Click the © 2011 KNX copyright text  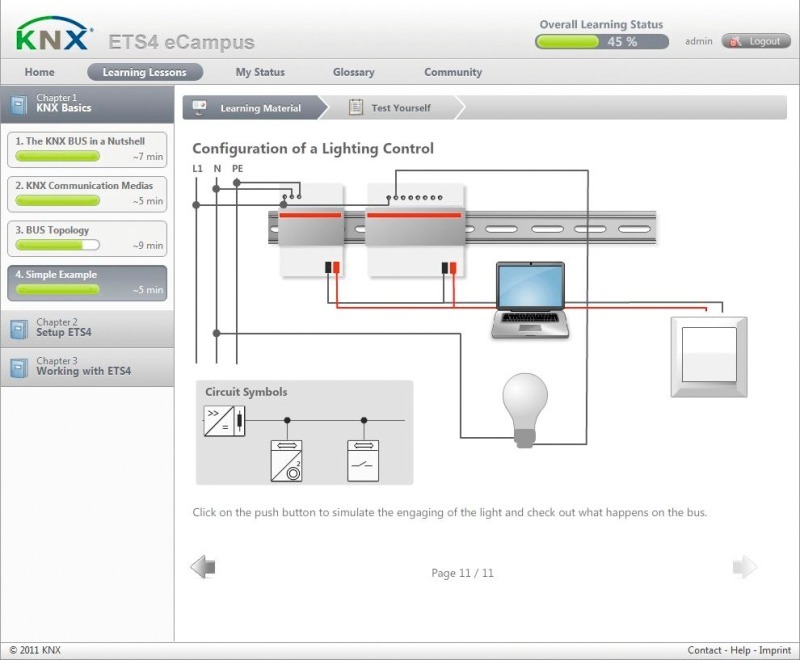click(x=35, y=650)
